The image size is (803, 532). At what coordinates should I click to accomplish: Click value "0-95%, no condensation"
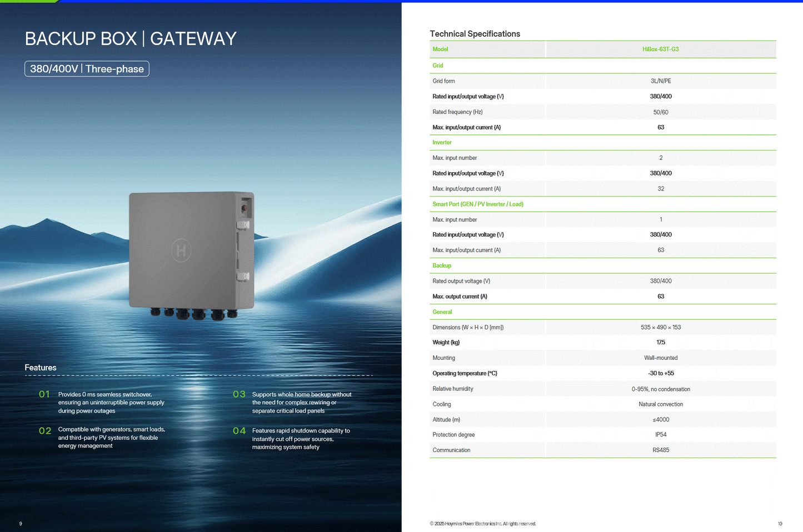click(661, 389)
